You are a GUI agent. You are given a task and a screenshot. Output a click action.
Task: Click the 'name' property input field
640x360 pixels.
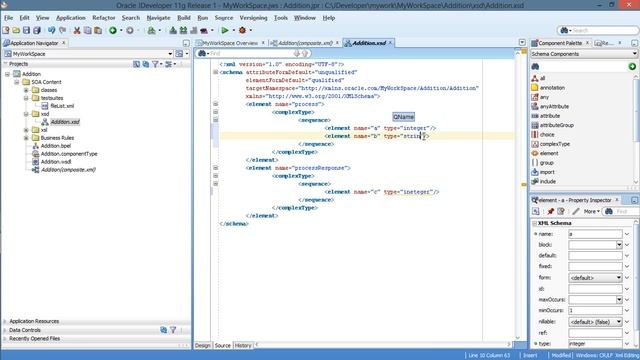coord(595,234)
